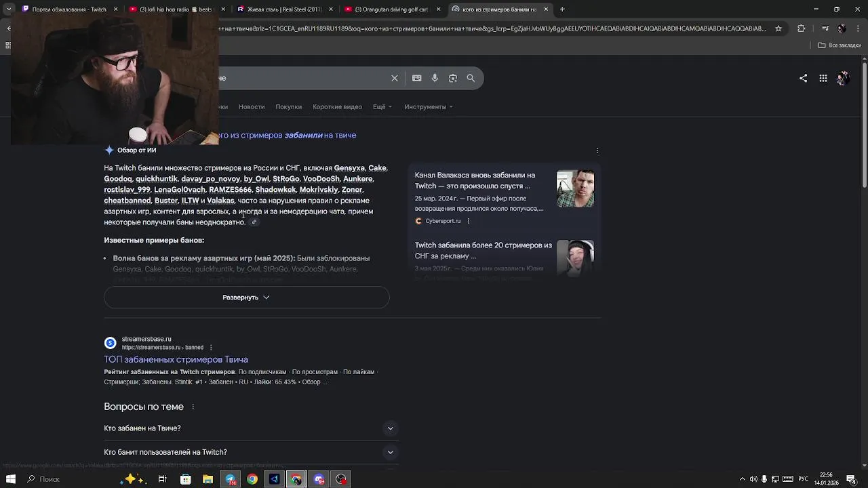Open streamersbase.ru result three-dot options

pyautogui.click(x=211, y=348)
